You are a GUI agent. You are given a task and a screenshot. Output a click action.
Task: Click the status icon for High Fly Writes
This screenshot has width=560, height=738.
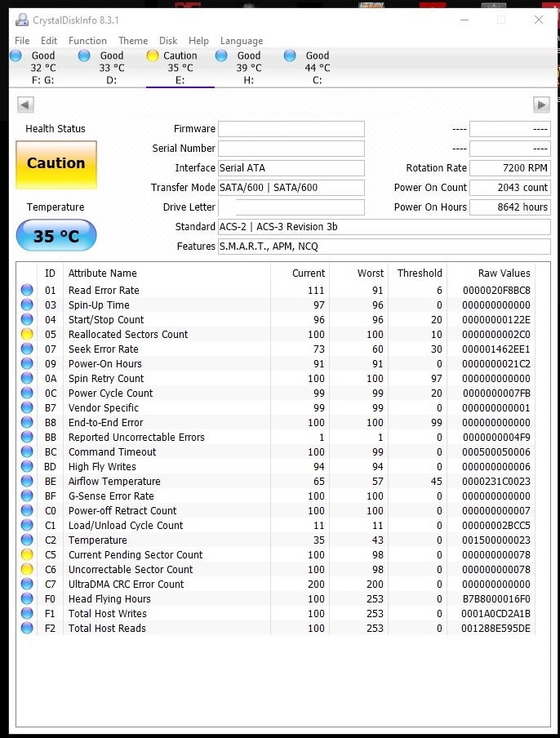pos(27,466)
